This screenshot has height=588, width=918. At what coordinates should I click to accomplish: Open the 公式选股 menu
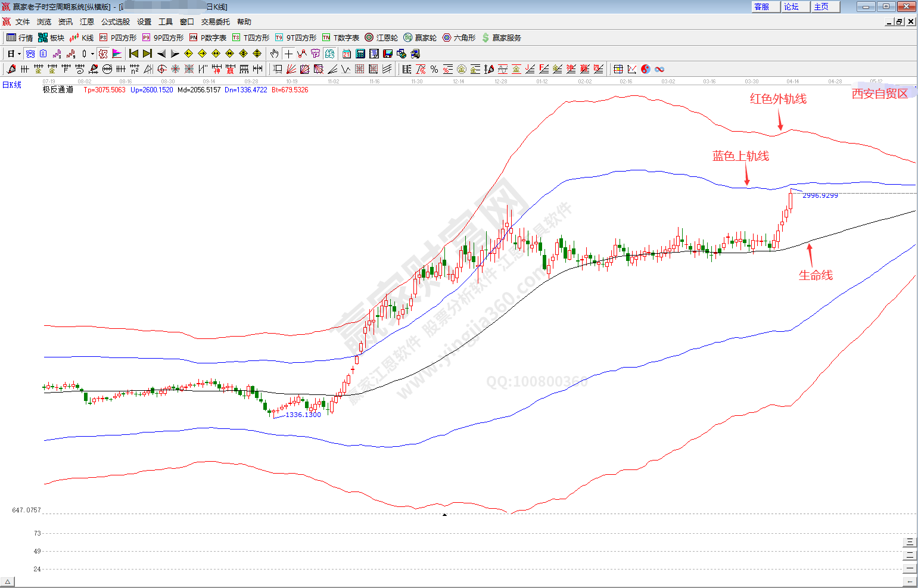pos(115,21)
